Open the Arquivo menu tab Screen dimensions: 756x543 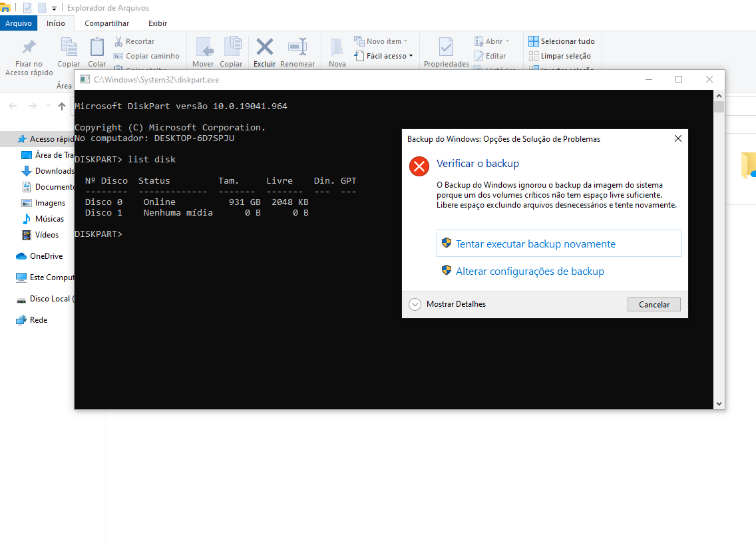[x=19, y=23]
